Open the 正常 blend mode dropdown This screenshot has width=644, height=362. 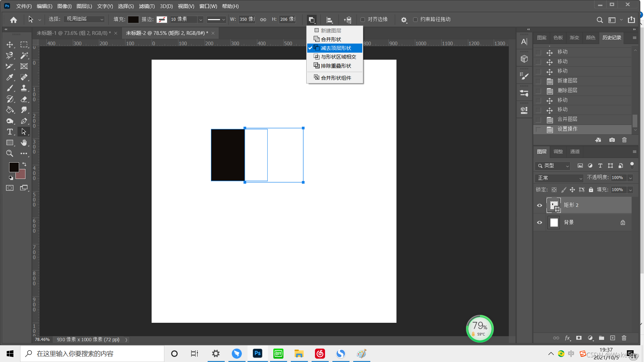tap(559, 178)
